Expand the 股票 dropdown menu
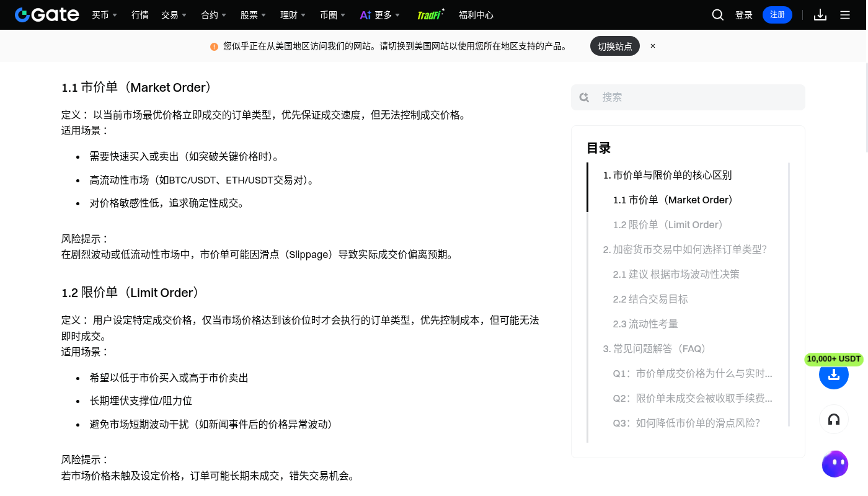The image size is (868, 496). (x=253, y=15)
